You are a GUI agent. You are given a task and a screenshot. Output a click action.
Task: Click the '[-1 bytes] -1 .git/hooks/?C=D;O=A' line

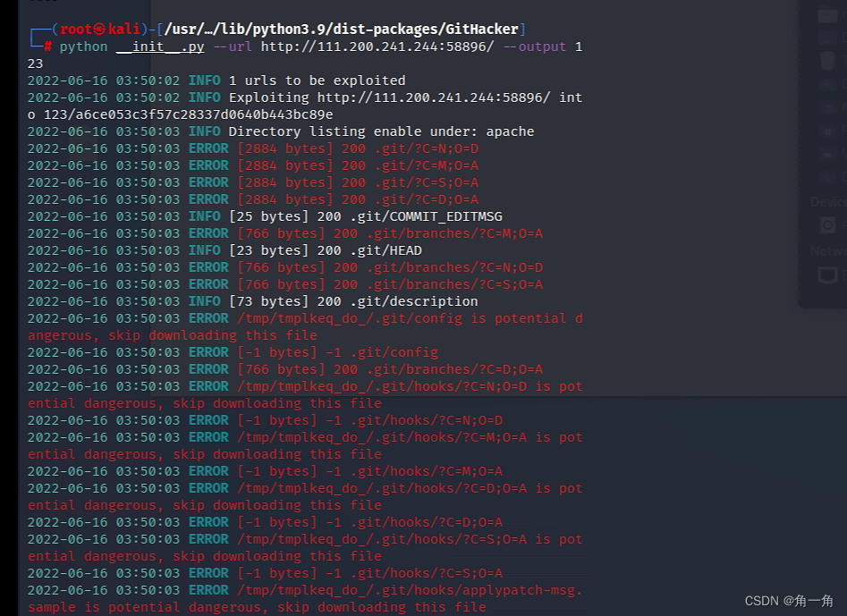370,523
